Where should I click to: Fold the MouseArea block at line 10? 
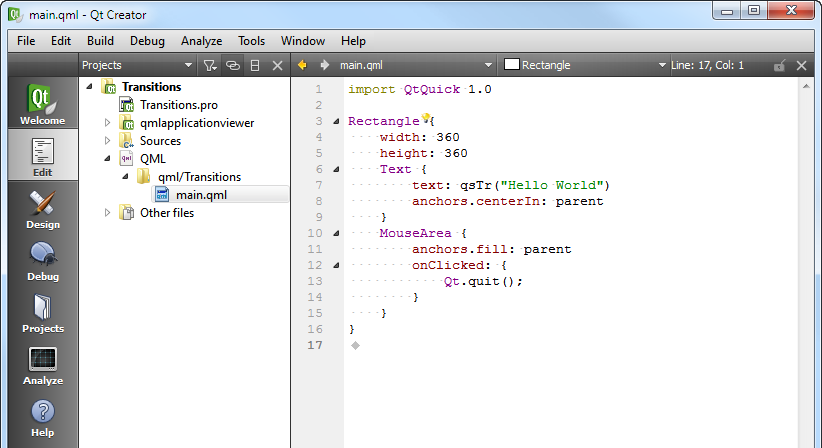[336, 233]
